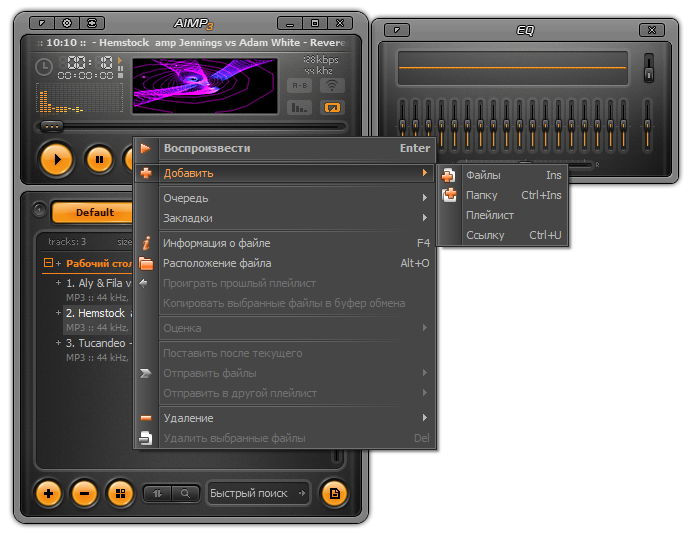Click the first EQ band slider

click(402, 126)
